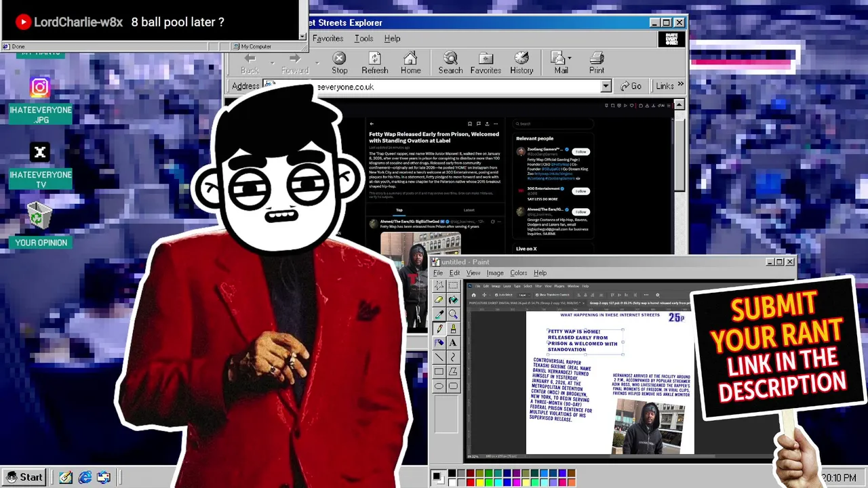
Task: Select the Pick Color eyedropper tool
Action: pos(439,314)
